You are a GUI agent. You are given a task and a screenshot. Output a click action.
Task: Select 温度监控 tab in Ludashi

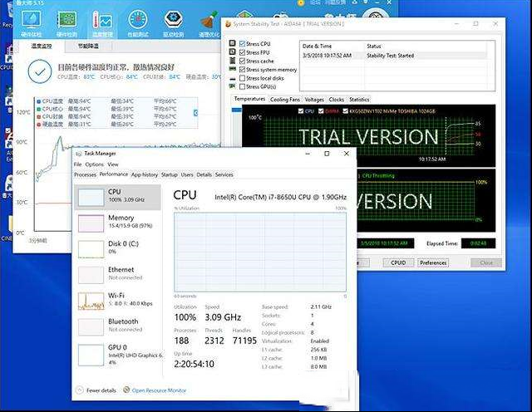42,47
